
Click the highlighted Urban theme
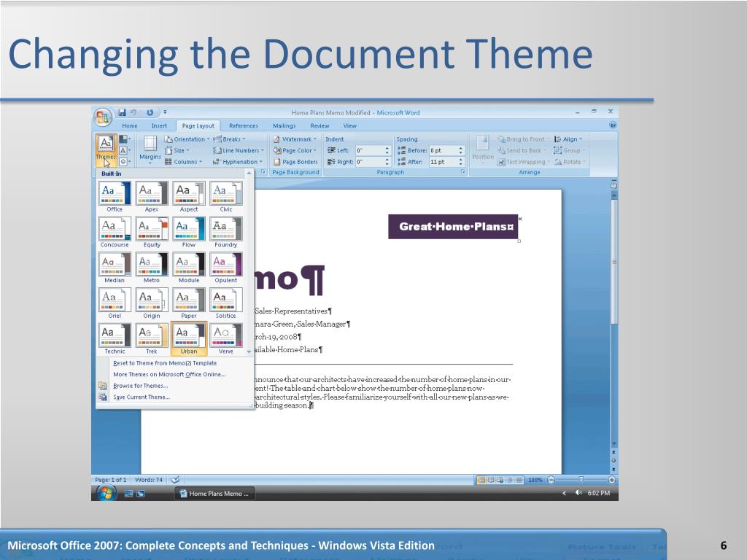tap(189, 338)
